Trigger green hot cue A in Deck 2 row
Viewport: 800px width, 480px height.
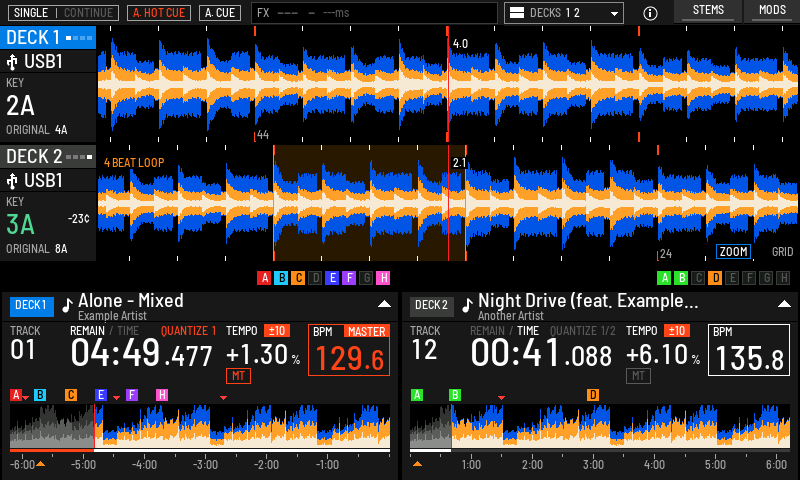[664, 278]
